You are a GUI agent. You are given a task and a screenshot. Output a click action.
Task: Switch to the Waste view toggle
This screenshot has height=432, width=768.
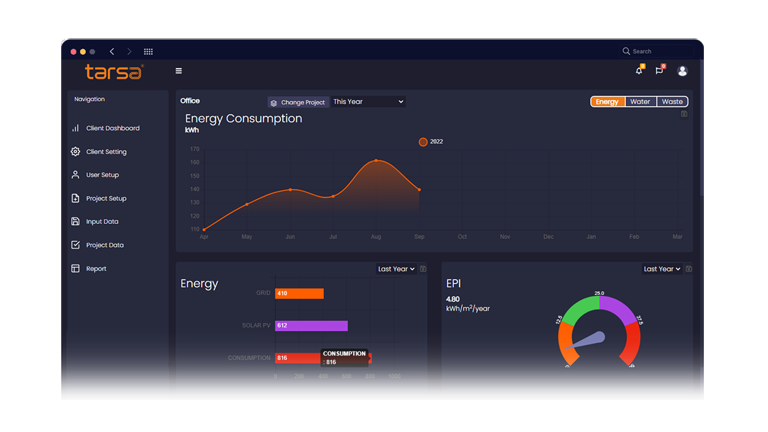pyautogui.click(x=672, y=102)
